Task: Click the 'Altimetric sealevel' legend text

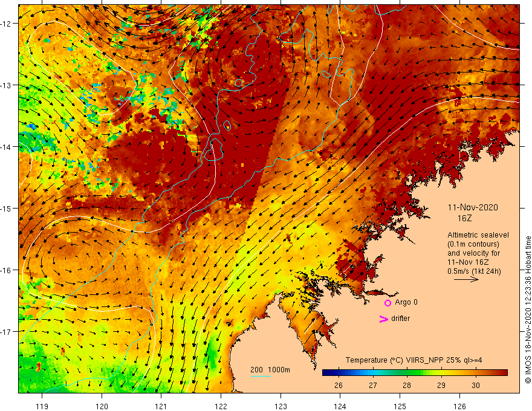Action: [x=478, y=235]
